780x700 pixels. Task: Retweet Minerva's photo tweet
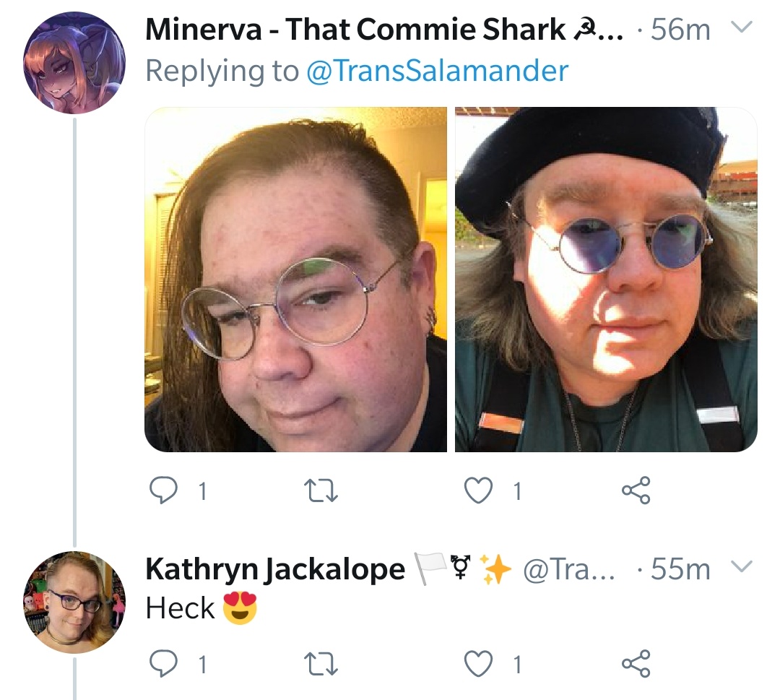pos(321,491)
